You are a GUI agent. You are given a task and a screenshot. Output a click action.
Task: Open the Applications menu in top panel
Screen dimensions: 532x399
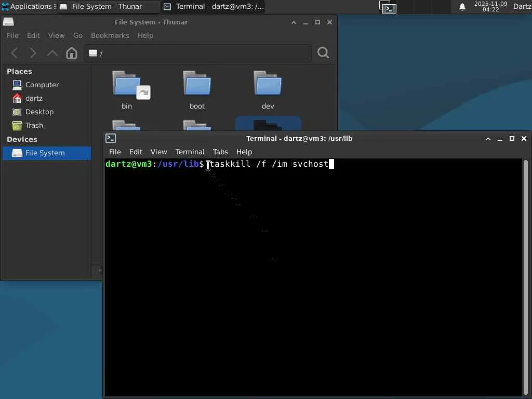click(x=29, y=6)
